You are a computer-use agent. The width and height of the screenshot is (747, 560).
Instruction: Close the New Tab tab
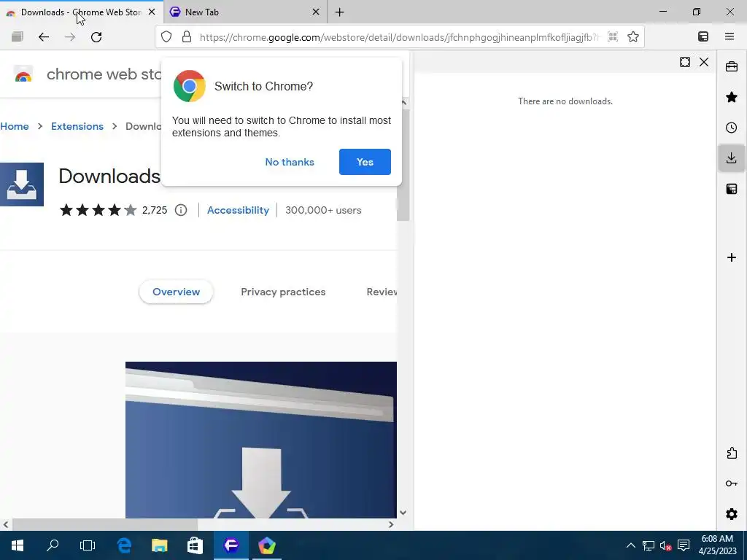(316, 12)
